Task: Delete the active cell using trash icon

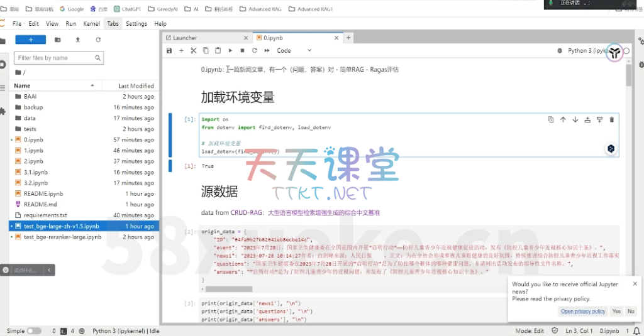Action: pyautogui.click(x=612, y=119)
